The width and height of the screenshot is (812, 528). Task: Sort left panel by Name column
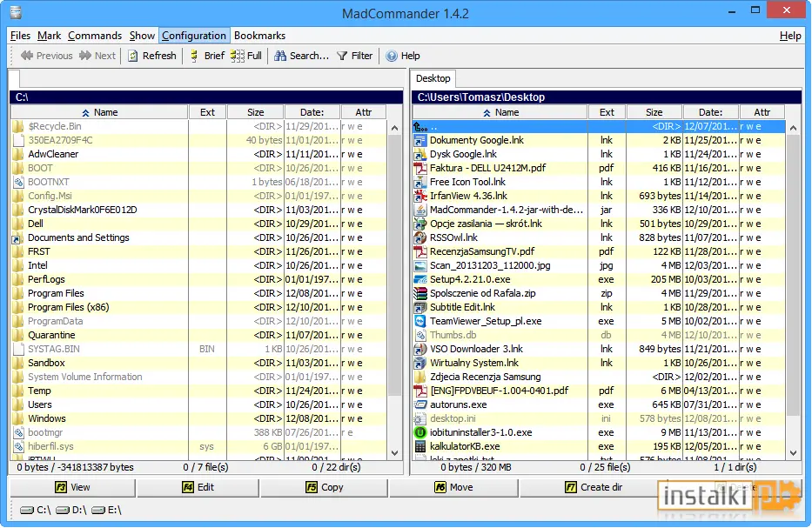coord(99,112)
